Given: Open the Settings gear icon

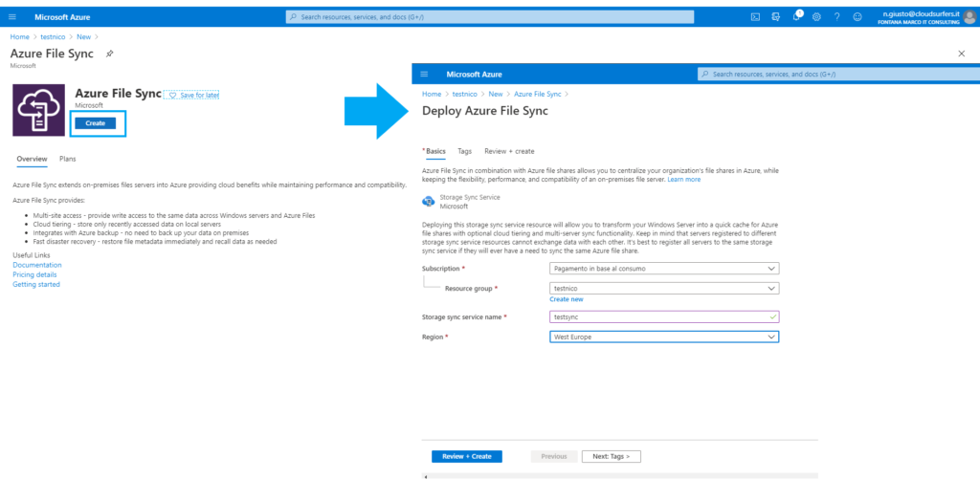Looking at the screenshot, I should 816,17.
